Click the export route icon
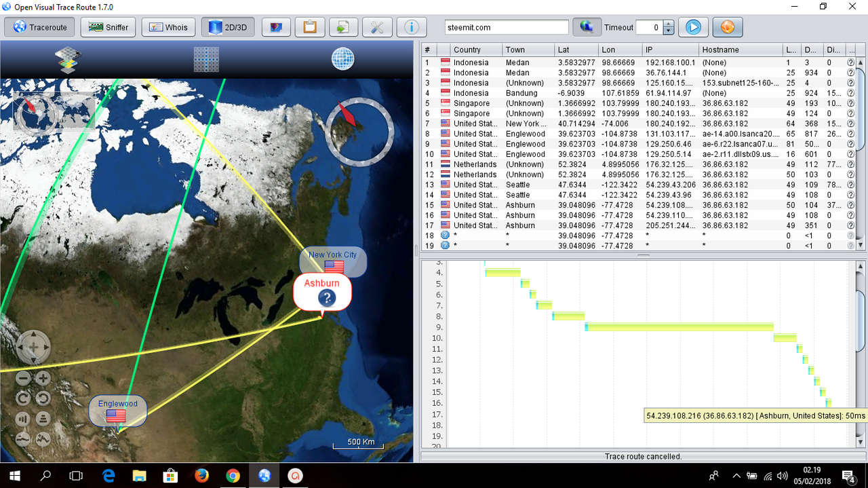The width and height of the screenshot is (868, 488). (x=344, y=27)
